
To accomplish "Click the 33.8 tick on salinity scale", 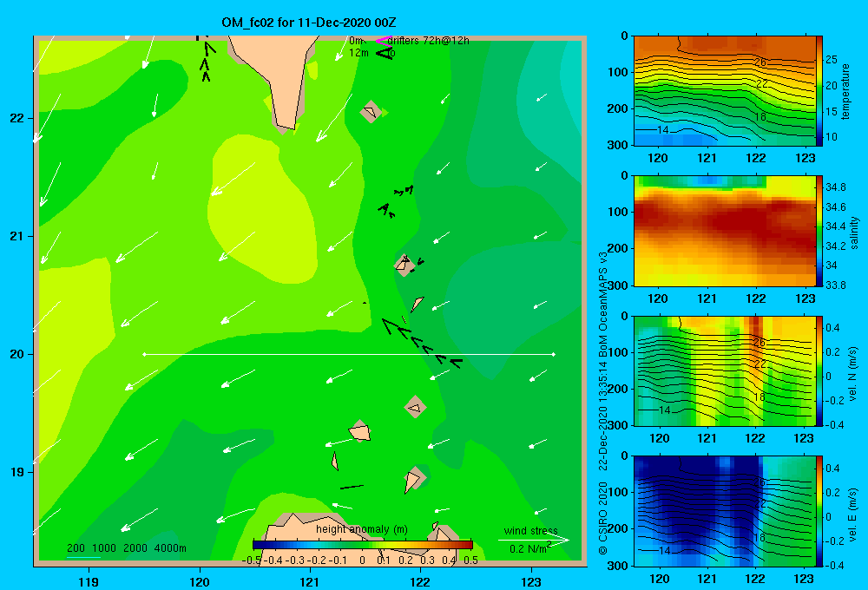I will point(835,285).
